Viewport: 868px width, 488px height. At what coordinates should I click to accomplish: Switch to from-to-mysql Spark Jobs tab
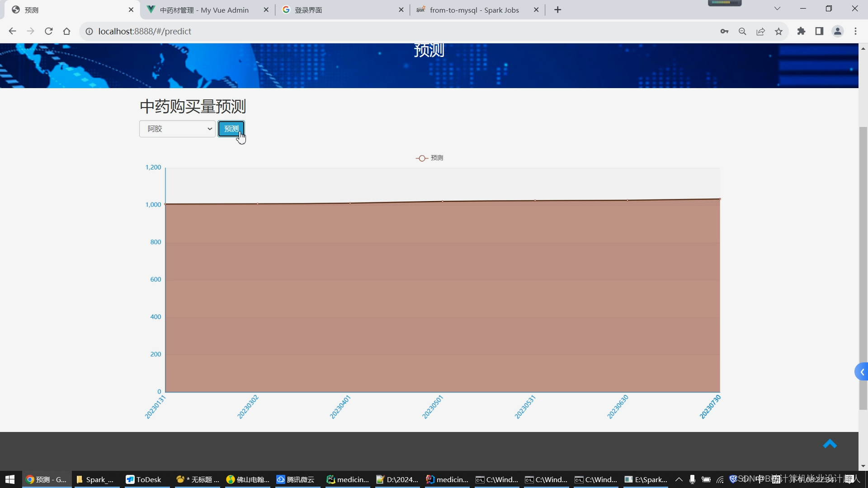point(474,10)
